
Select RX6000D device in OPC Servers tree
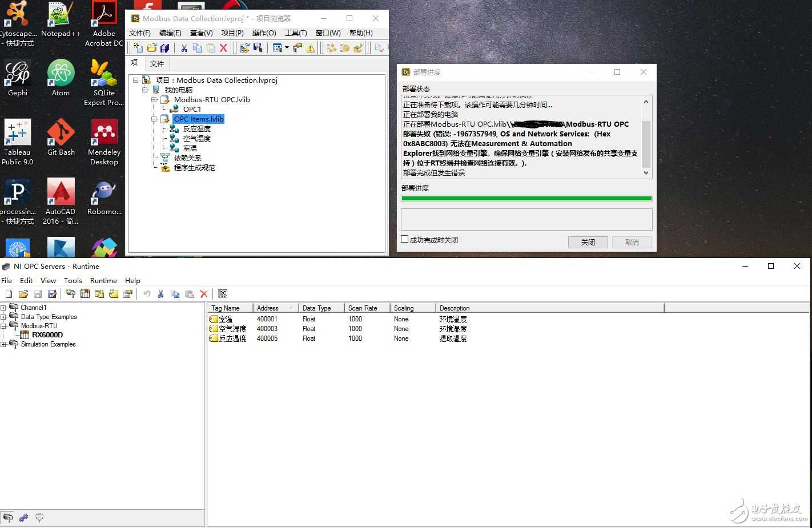point(47,335)
